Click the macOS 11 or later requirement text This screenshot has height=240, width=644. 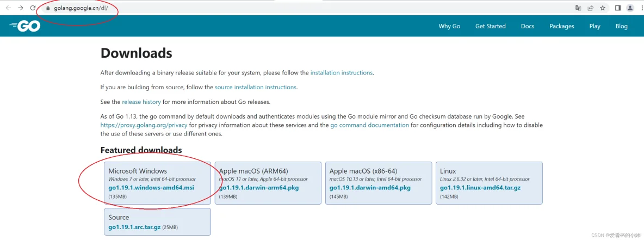click(x=263, y=179)
